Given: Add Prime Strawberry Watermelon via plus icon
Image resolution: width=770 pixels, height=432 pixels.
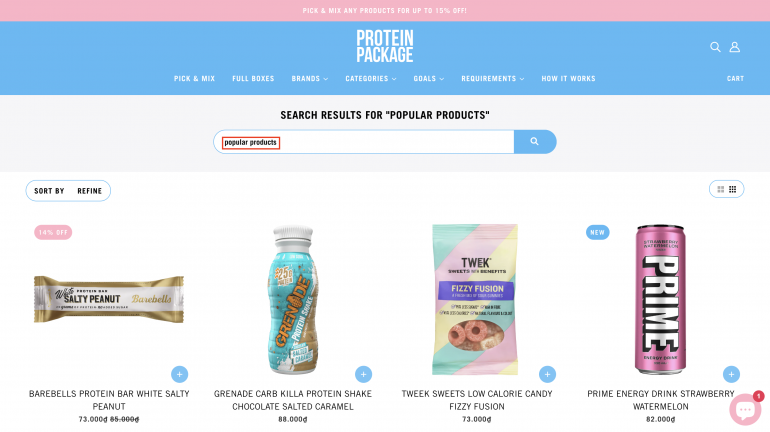Looking at the screenshot, I should [731, 374].
